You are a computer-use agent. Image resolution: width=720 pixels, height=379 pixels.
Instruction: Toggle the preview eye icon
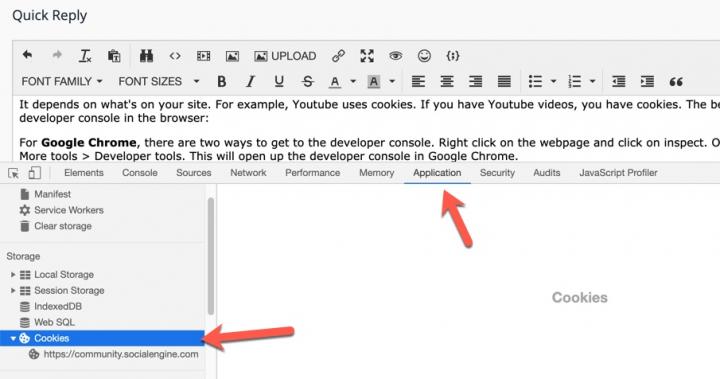tap(395, 56)
